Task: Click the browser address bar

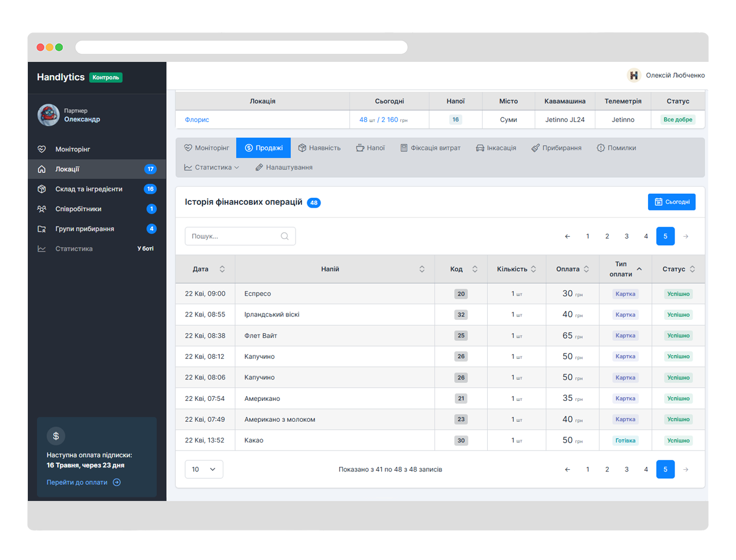Action: [x=242, y=47]
